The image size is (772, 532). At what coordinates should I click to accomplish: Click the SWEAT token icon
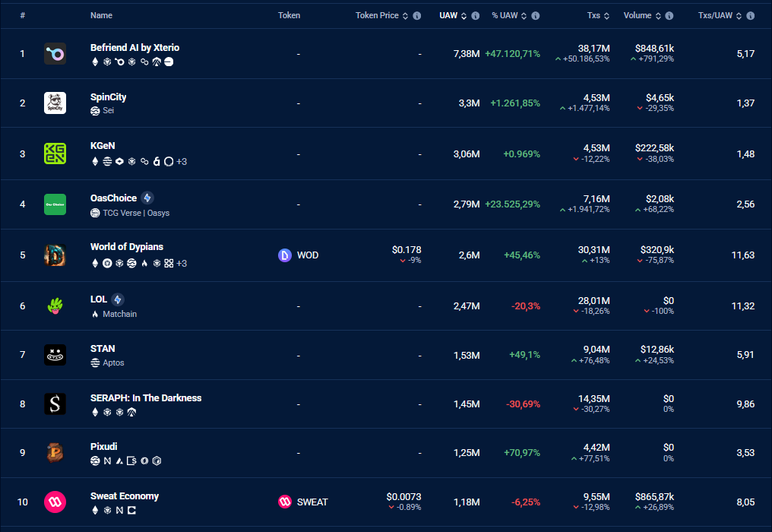pyautogui.click(x=285, y=502)
